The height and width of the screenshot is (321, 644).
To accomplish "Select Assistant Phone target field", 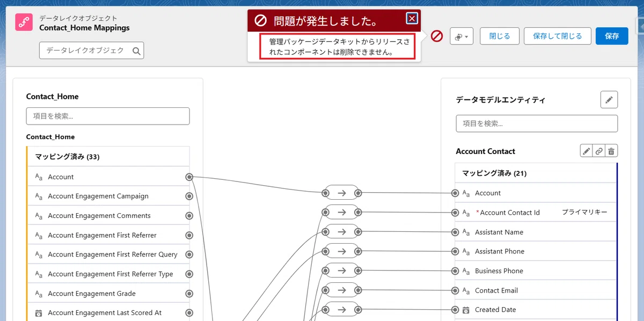I will coord(536,251).
